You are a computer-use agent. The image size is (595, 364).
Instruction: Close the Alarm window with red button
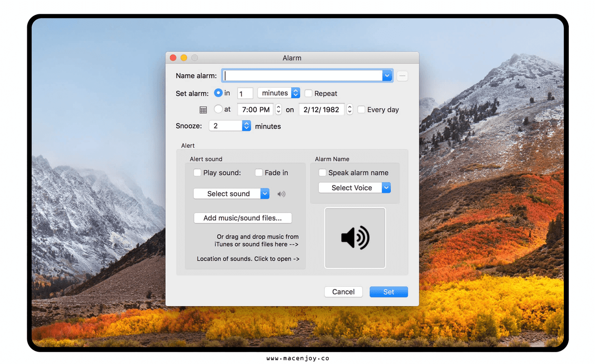pos(173,58)
